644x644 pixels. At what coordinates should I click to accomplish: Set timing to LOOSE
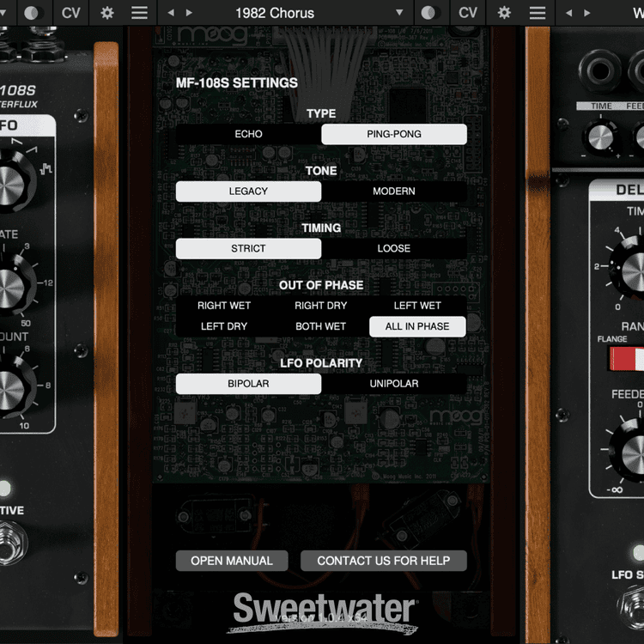394,248
